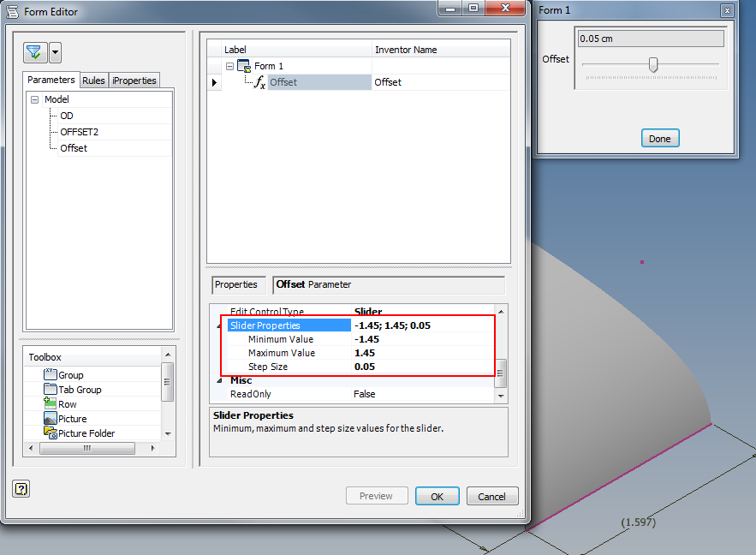Viewport: 756px width, 555px height.
Task: Click the Label column header
Action: (296, 50)
